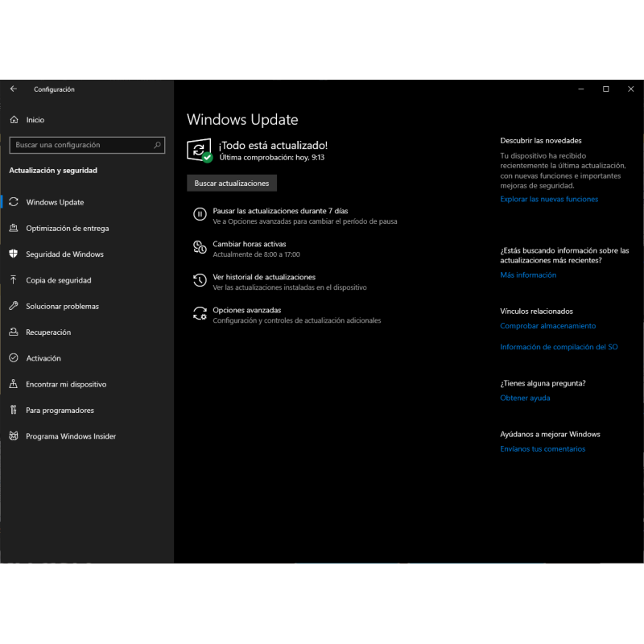644x644 pixels.
Task: Click the '¡Todo está actualizado!' status text
Action: pyautogui.click(x=273, y=146)
